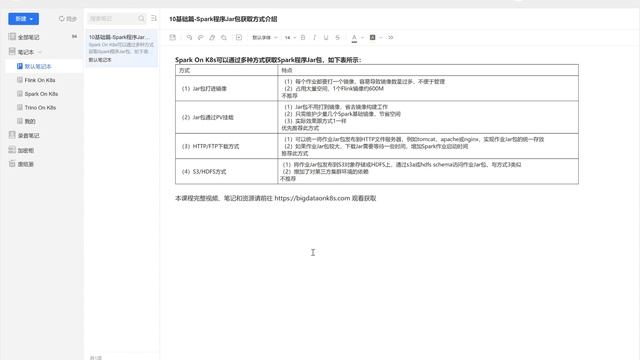Click the cell '(1) Jar包打进镜像'

(227, 89)
